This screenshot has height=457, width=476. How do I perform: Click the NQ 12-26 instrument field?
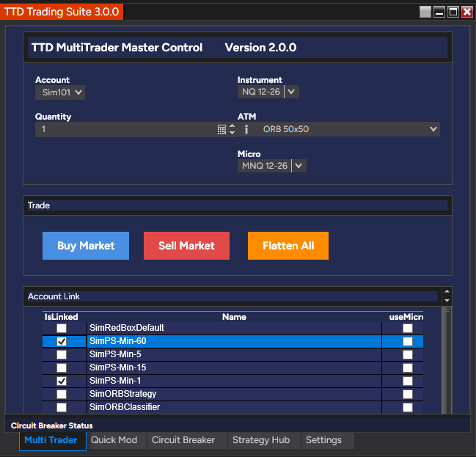click(x=261, y=92)
